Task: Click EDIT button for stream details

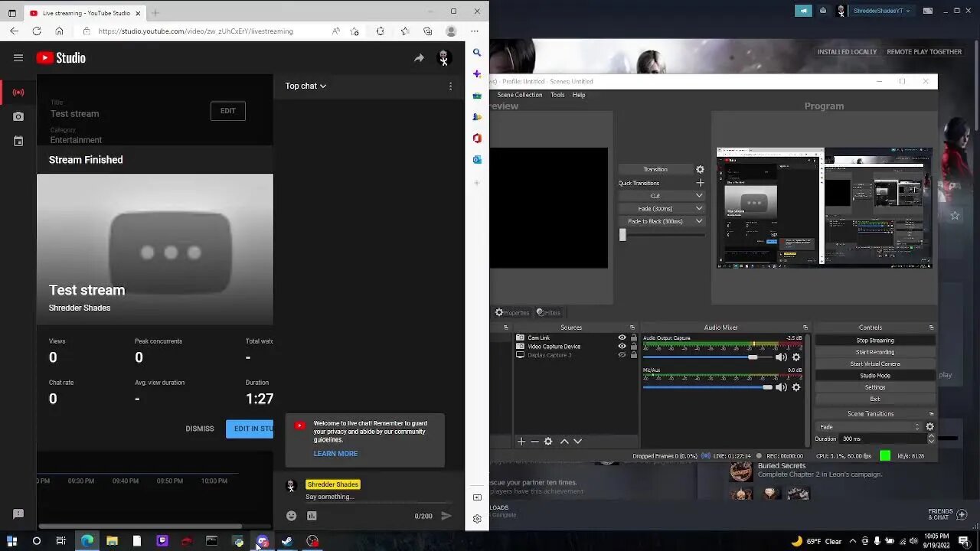Action: pos(228,111)
